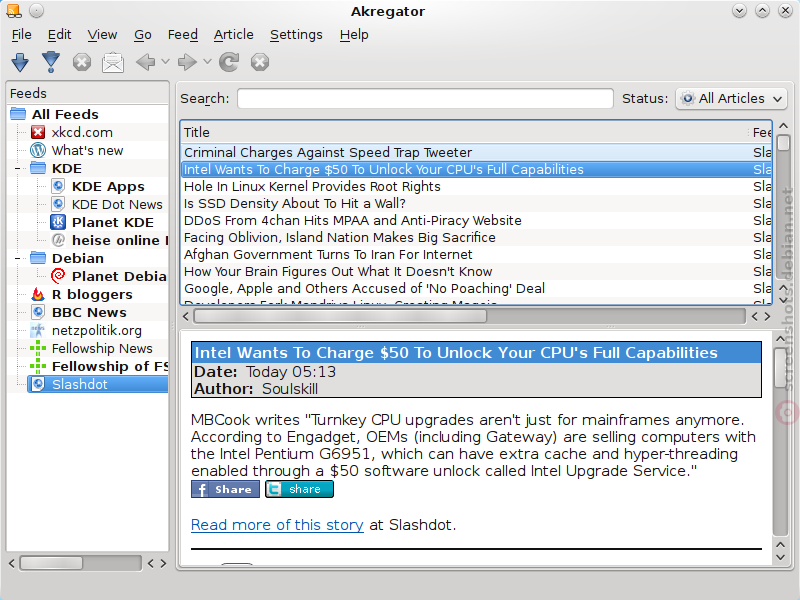Select article Hole In Linux Kernel Provides Root Rights
This screenshot has height=600, width=800.
477,187
